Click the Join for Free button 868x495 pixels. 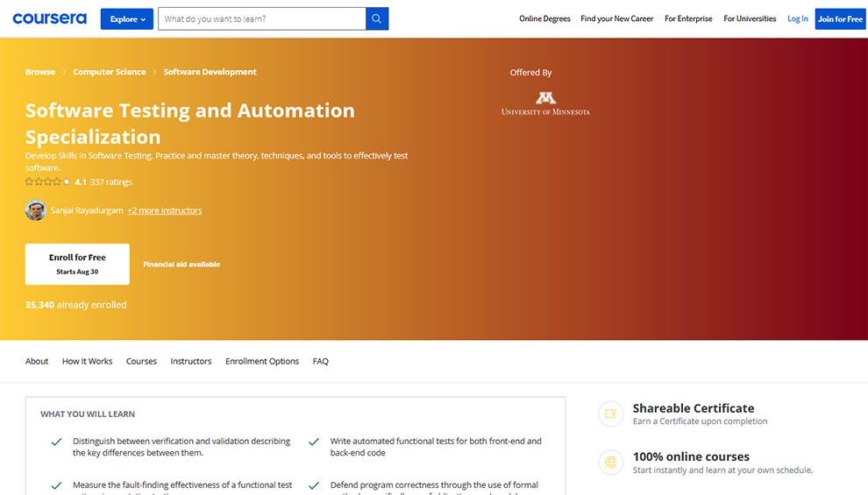(x=840, y=18)
